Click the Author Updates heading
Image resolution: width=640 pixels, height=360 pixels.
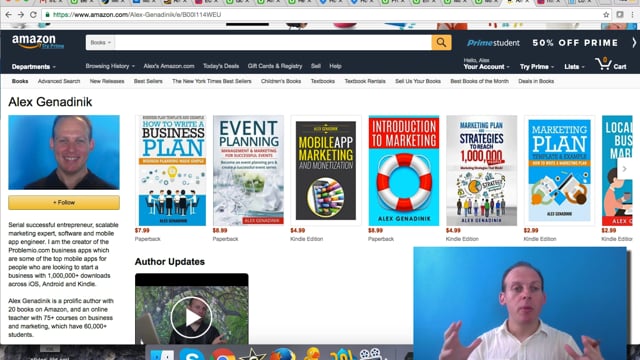(170, 262)
